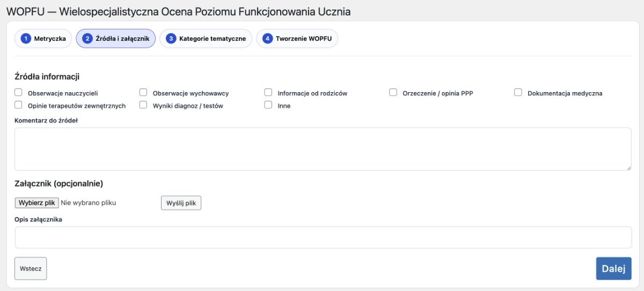
Task: Enable Wyniki diagnoz / testów checkbox
Action: click(143, 106)
